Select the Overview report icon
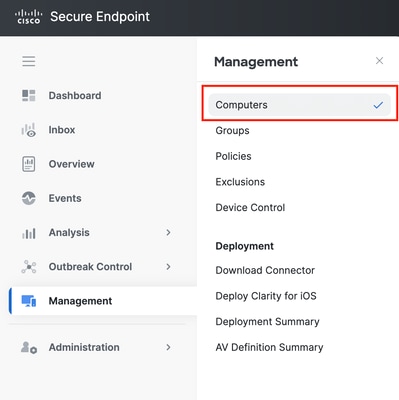Image resolution: width=399 pixels, height=400 pixels. 29,164
